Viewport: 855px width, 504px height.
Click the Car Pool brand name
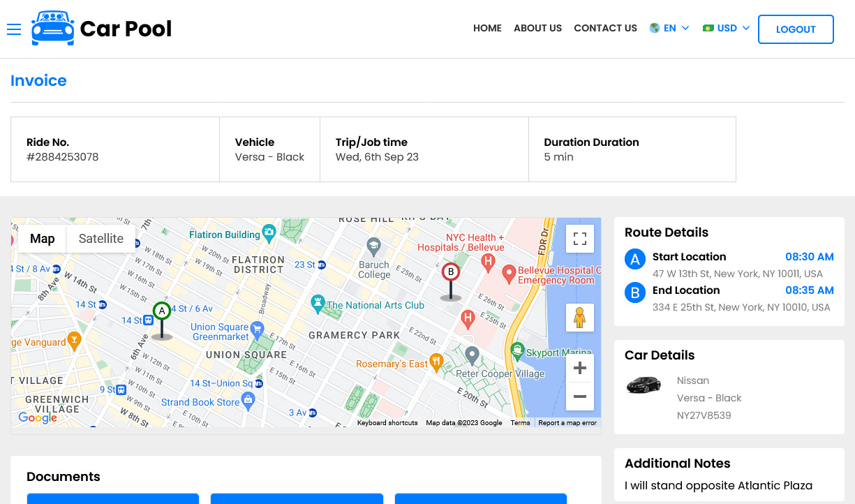[126, 29]
